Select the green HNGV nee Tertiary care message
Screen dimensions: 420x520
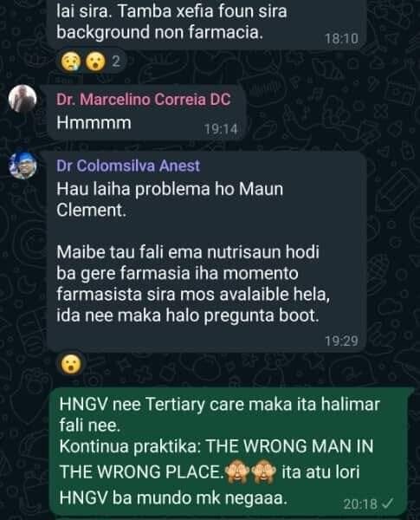pyautogui.click(x=231, y=451)
